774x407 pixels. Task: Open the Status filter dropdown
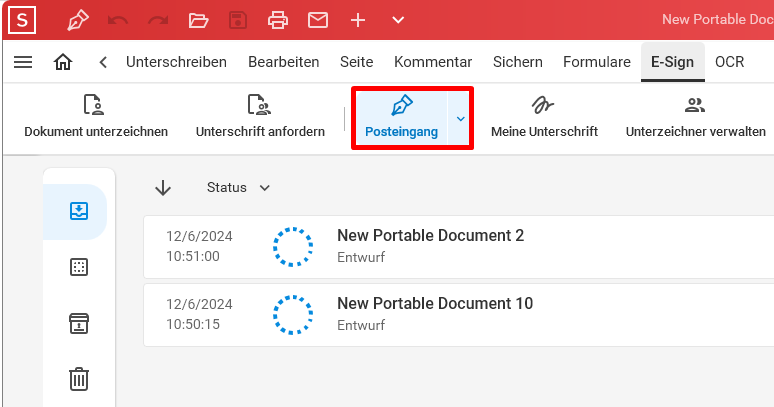click(x=238, y=188)
